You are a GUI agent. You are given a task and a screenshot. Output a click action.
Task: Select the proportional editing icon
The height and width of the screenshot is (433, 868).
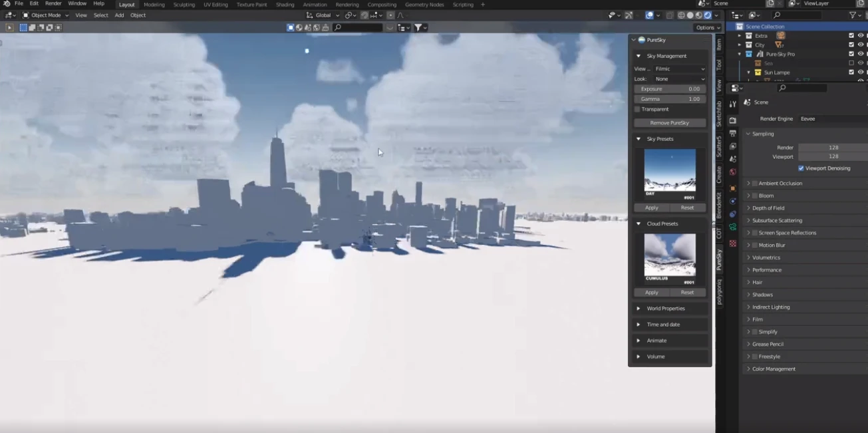pyautogui.click(x=390, y=15)
